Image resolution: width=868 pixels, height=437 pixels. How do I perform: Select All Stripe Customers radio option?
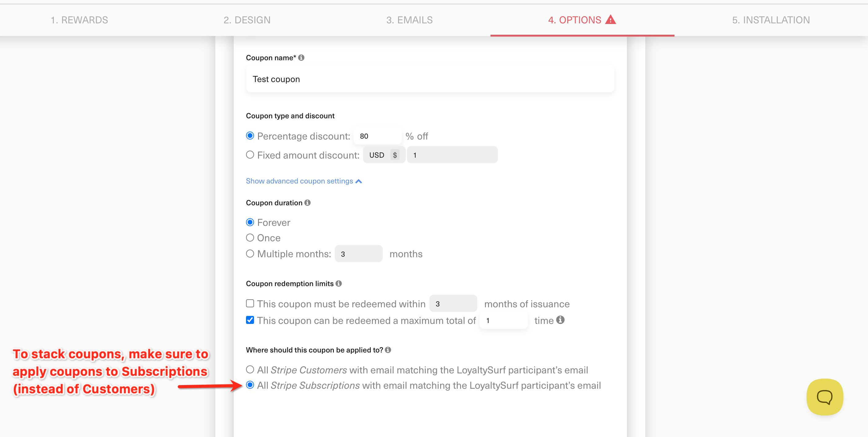(x=250, y=370)
